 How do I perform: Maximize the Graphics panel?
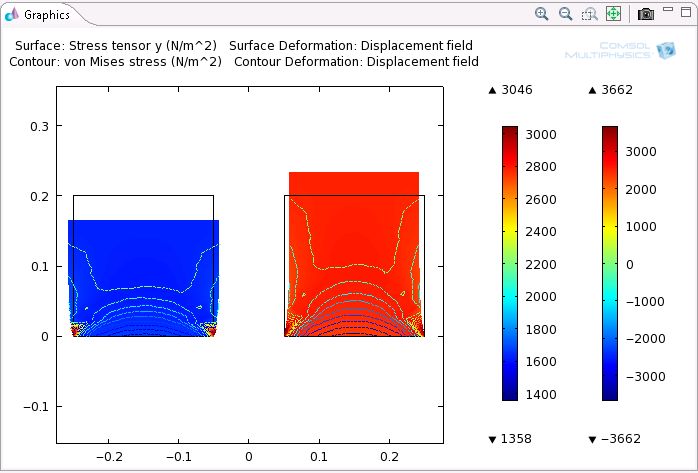685,11
